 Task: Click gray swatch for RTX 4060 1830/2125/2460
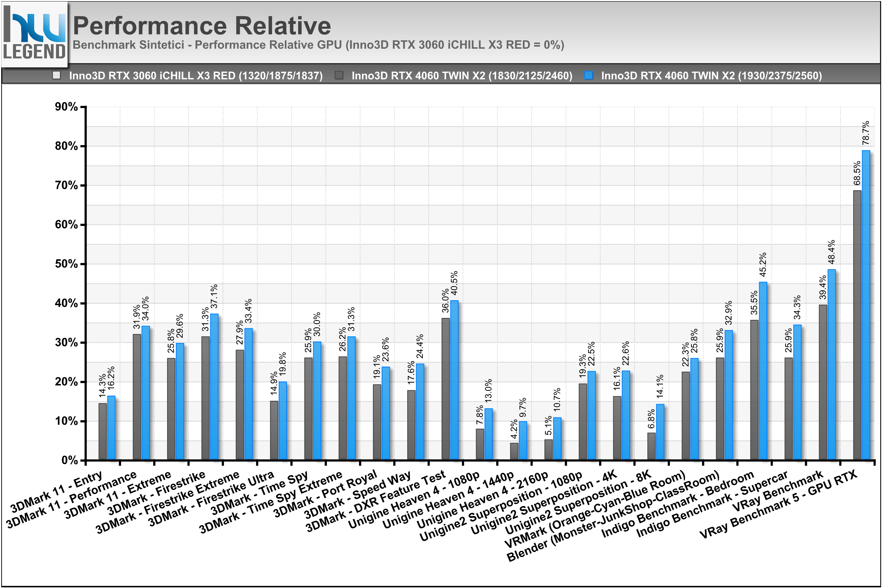(339, 75)
